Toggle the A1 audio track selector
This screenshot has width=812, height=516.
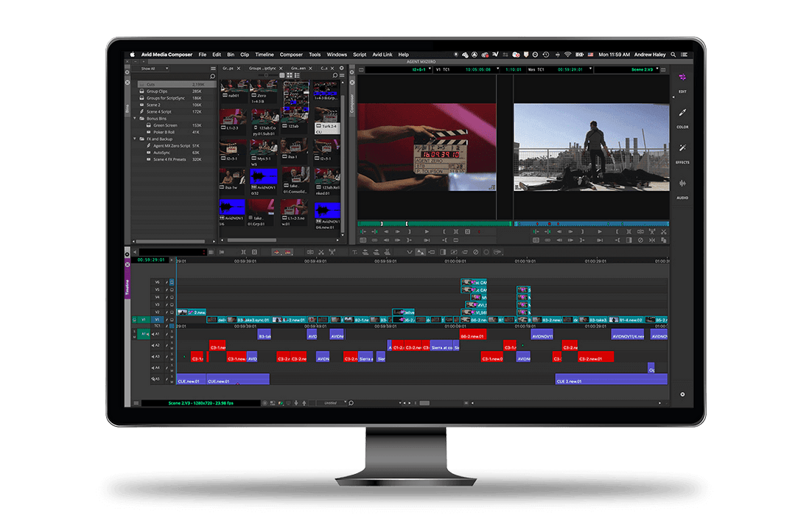click(156, 334)
